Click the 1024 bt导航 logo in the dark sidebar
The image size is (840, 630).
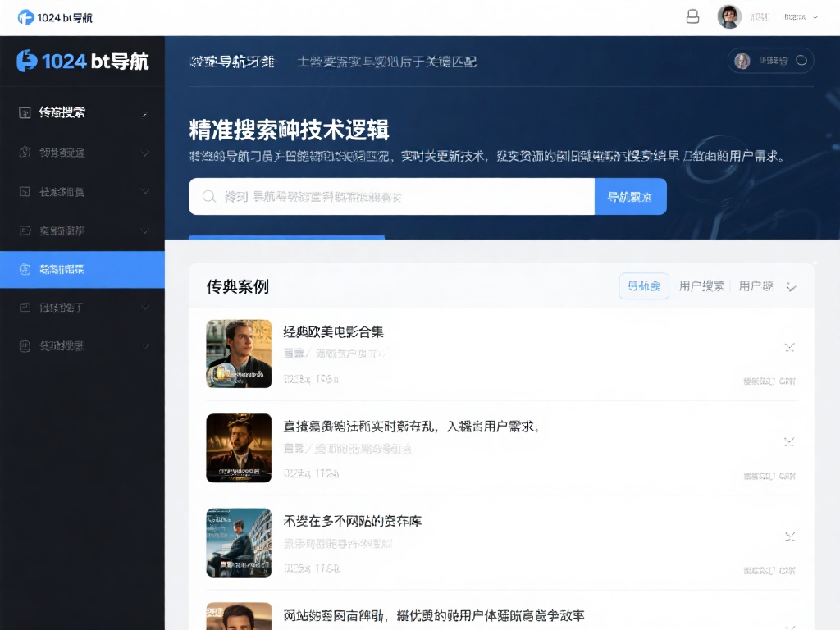[x=83, y=61]
